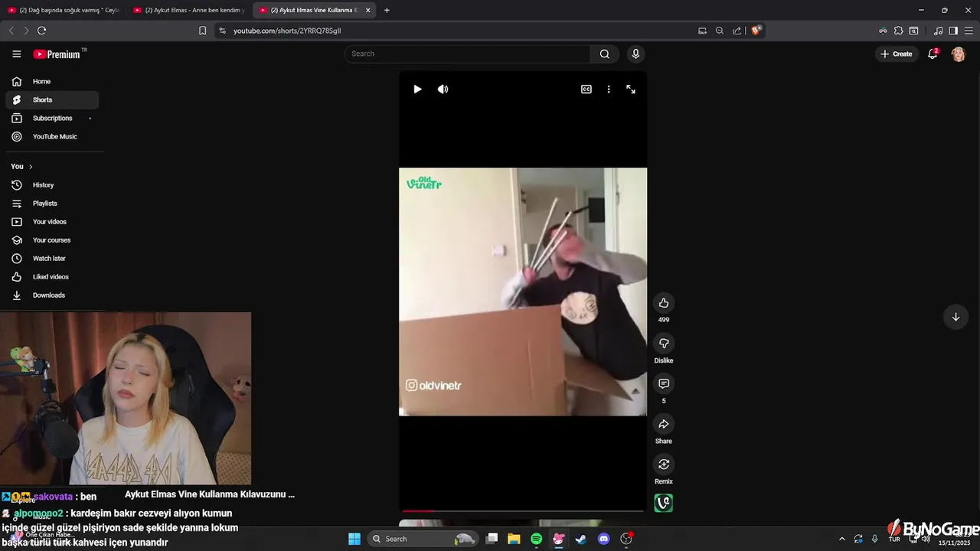Bookmark this page icon
The image size is (980, 551).
pyautogui.click(x=202, y=31)
